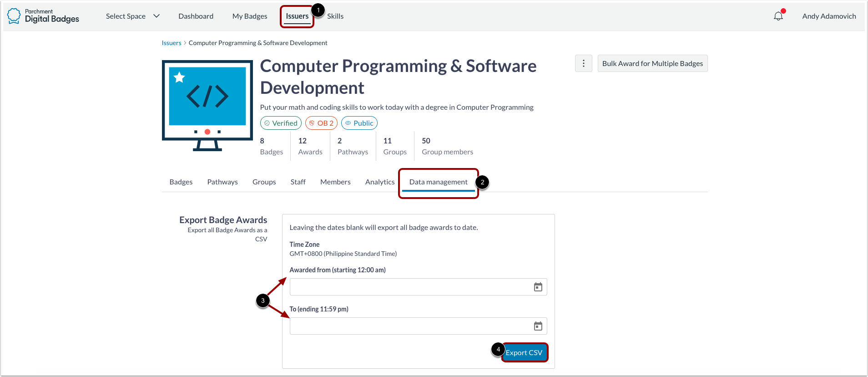
Task: Click the Computer Programming & Software Development breadcrumb text
Action: point(258,43)
